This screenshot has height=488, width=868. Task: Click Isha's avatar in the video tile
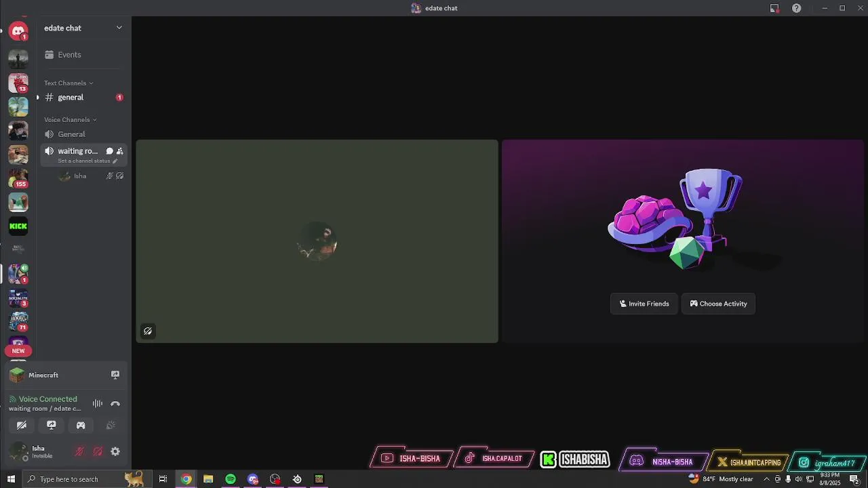pyautogui.click(x=317, y=241)
